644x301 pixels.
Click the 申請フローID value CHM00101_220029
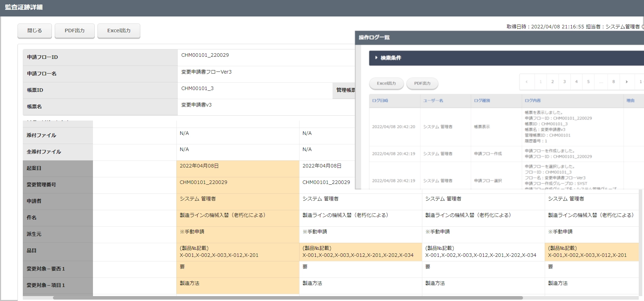click(x=205, y=55)
